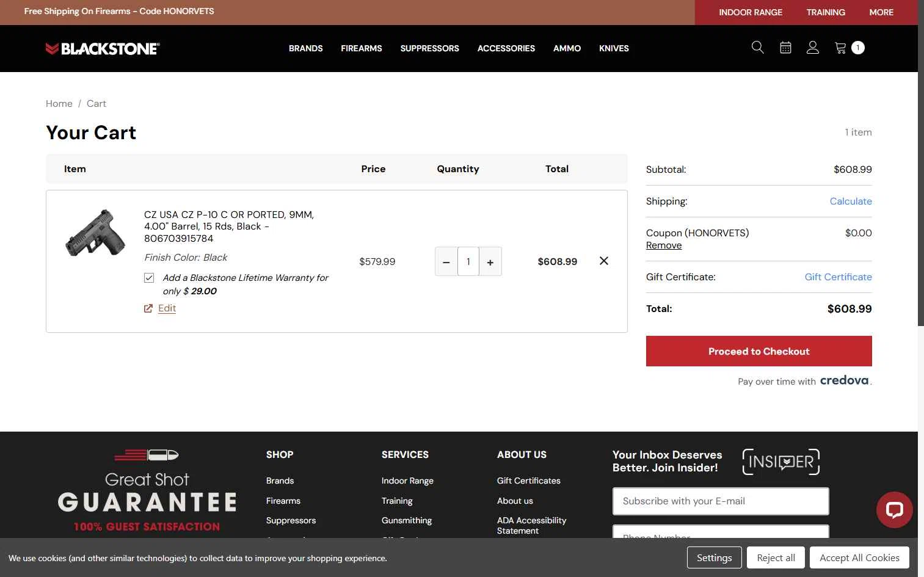Open footer Brands link
Viewport: 924px width, 577px height.
click(x=280, y=481)
